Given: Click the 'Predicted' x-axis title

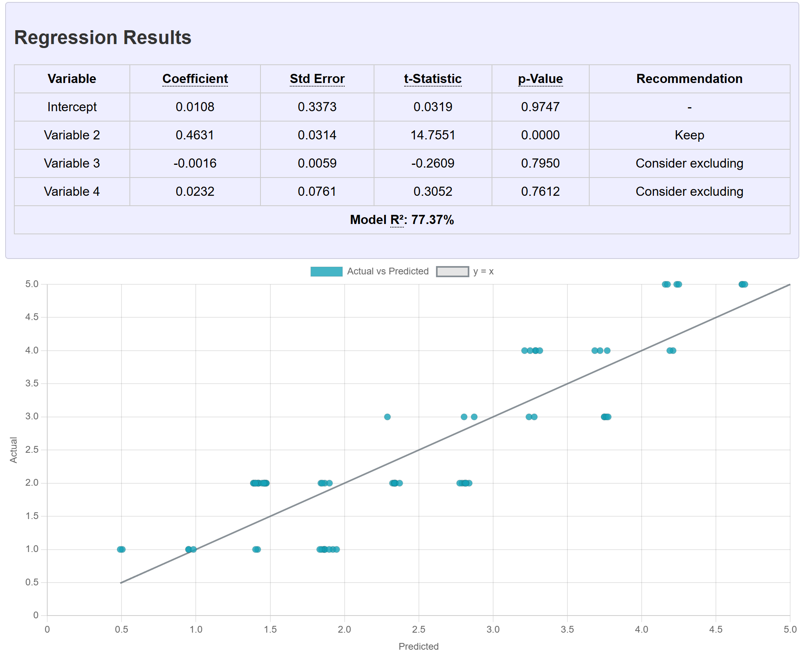Looking at the screenshot, I should click(x=419, y=647).
